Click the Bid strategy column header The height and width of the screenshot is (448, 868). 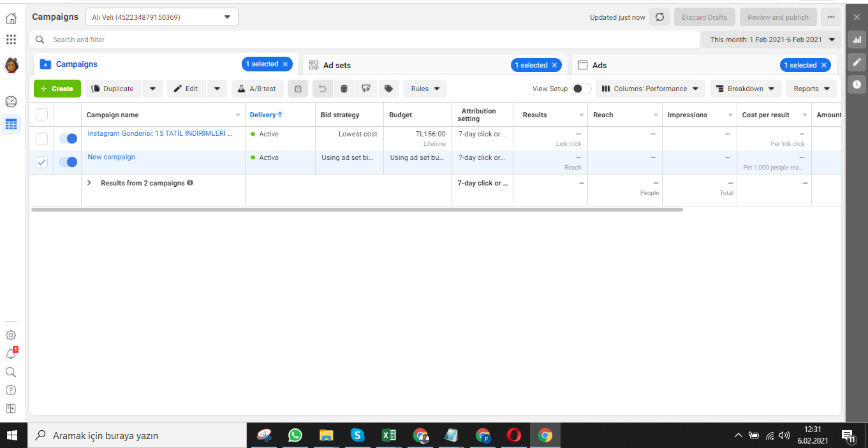(340, 115)
